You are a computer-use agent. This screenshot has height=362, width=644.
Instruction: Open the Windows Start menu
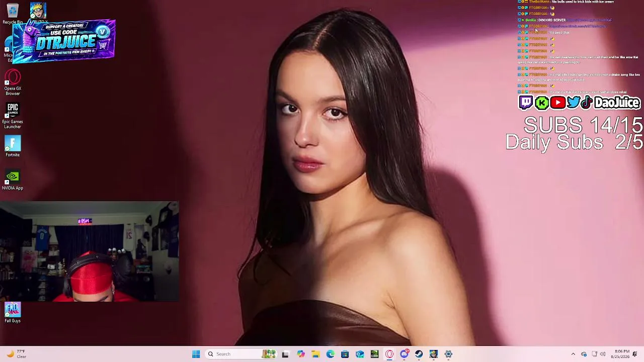pos(196,354)
